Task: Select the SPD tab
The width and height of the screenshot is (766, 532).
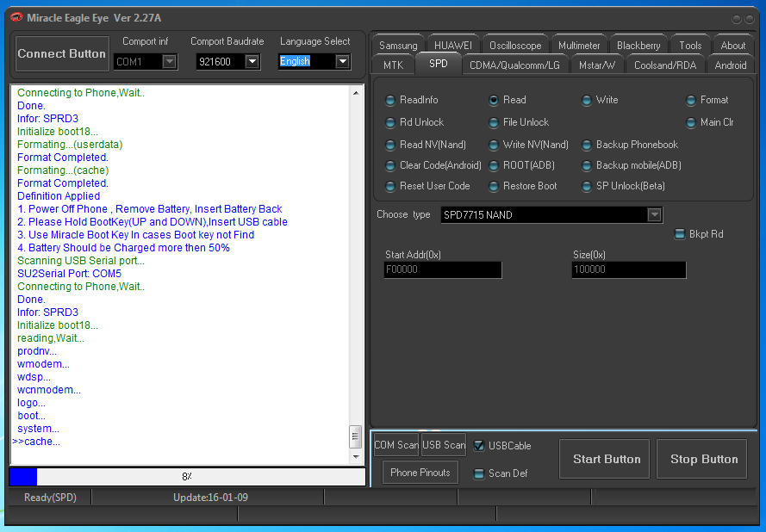Action: pyautogui.click(x=439, y=64)
